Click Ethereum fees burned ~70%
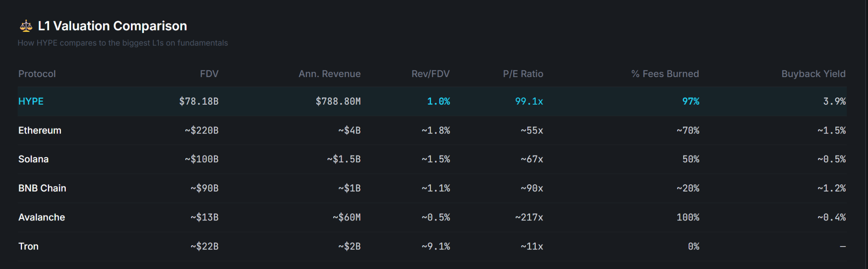 pyautogui.click(x=688, y=130)
